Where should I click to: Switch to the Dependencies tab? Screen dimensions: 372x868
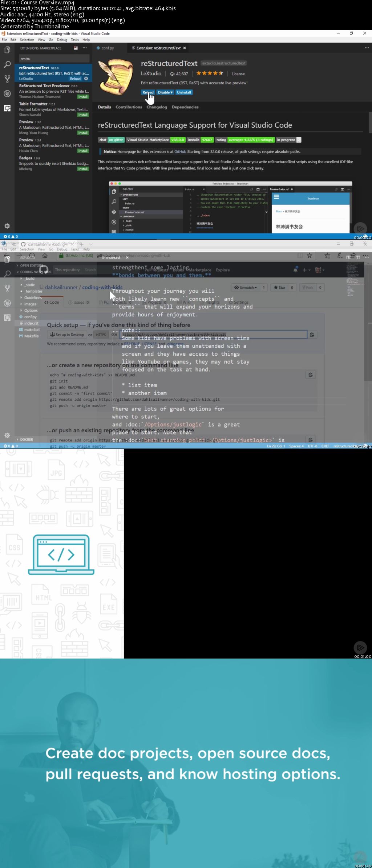[x=185, y=107]
